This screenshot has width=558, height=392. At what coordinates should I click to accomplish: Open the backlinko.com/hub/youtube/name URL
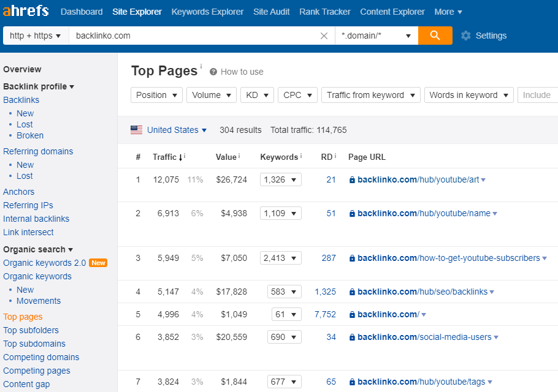424,213
